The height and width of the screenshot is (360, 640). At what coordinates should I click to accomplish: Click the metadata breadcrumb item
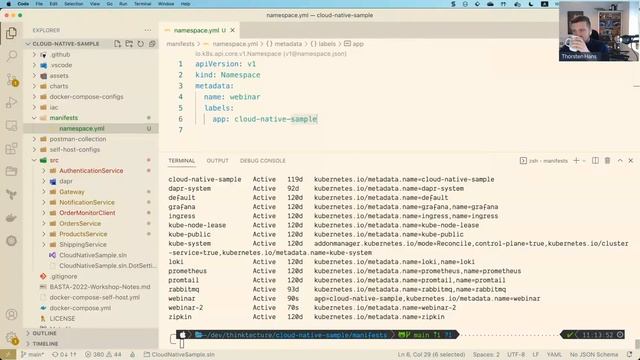coord(284,44)
